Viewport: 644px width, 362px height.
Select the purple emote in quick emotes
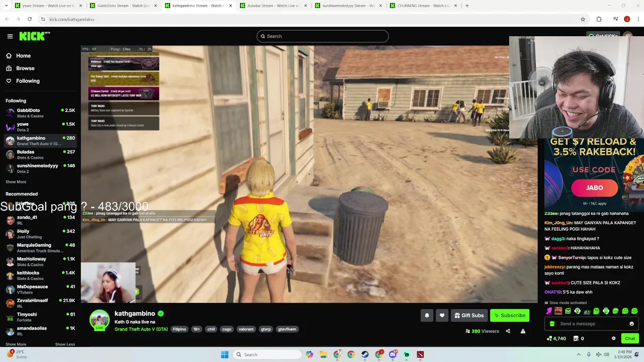tap(549, 311)
